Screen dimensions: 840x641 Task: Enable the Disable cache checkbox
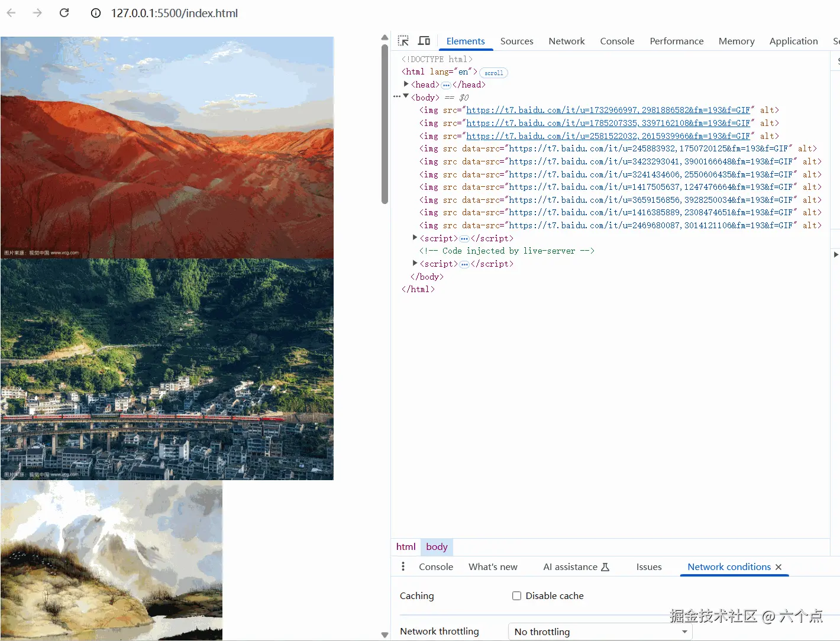click(x=516, y=595)
